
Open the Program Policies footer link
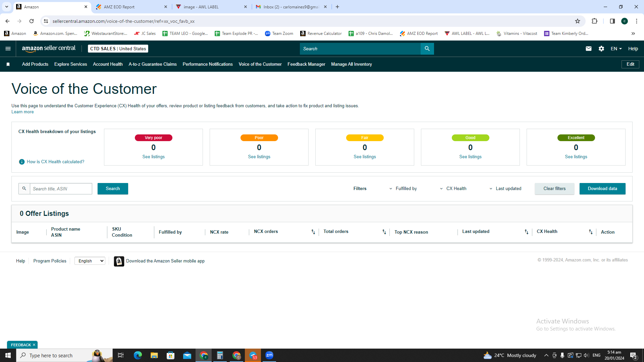click(50, 261)
